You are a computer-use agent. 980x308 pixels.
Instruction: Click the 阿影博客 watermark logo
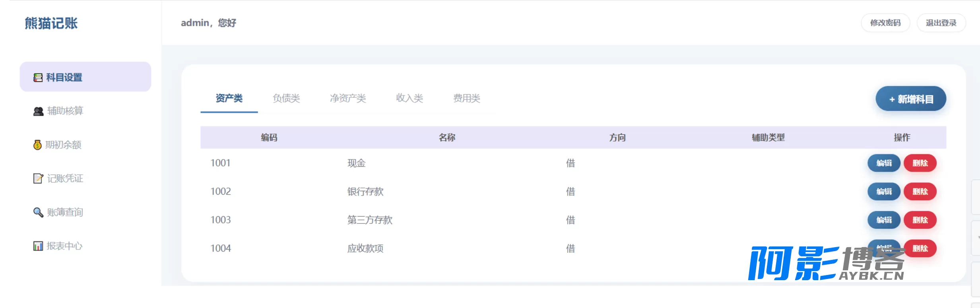(826, 263)
